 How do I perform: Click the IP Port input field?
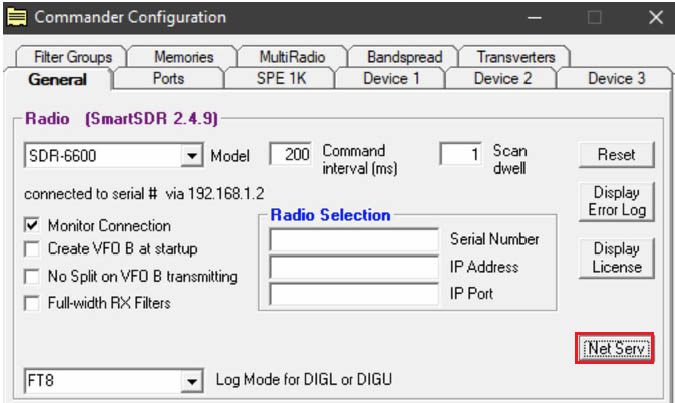(x=354, y=294)
